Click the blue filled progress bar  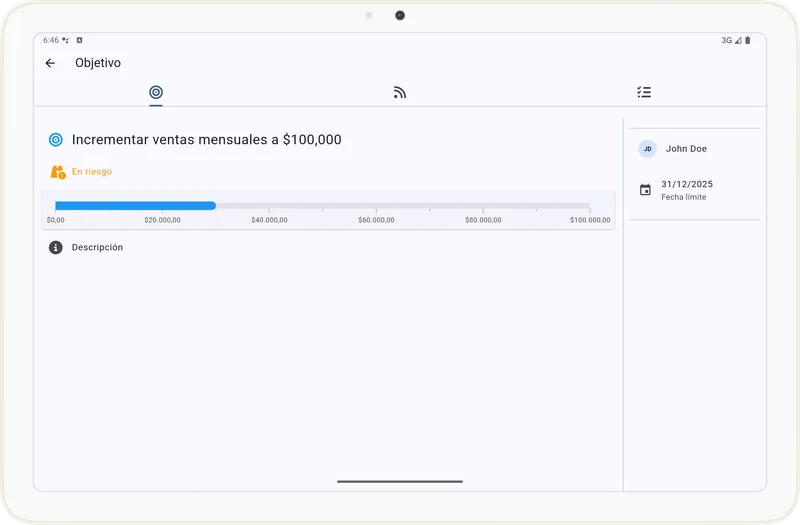coord(135,206)
